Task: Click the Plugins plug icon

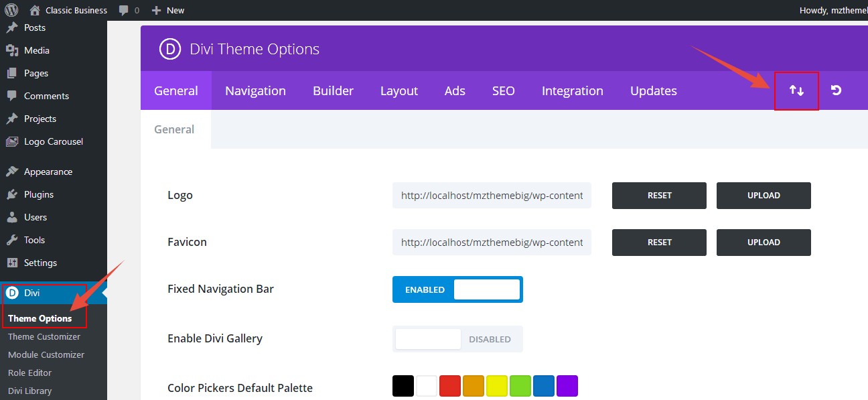Action: tap(12, 194)
